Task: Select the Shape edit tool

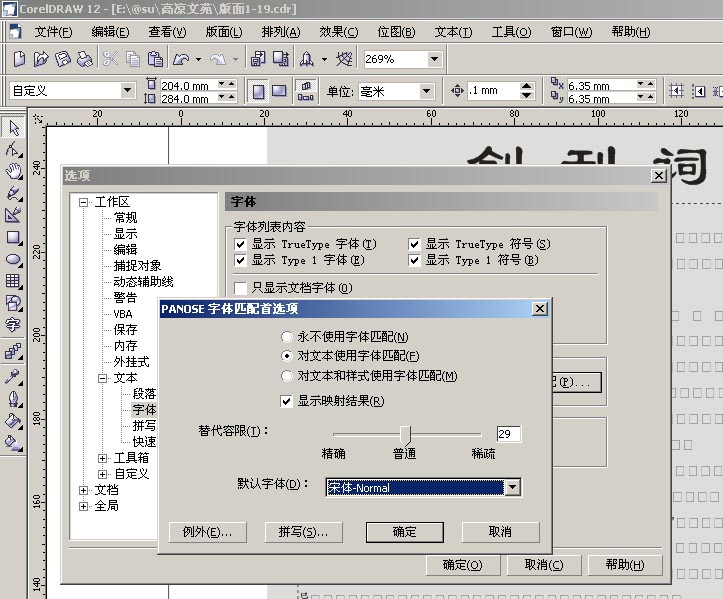Action: pos(14,149)
